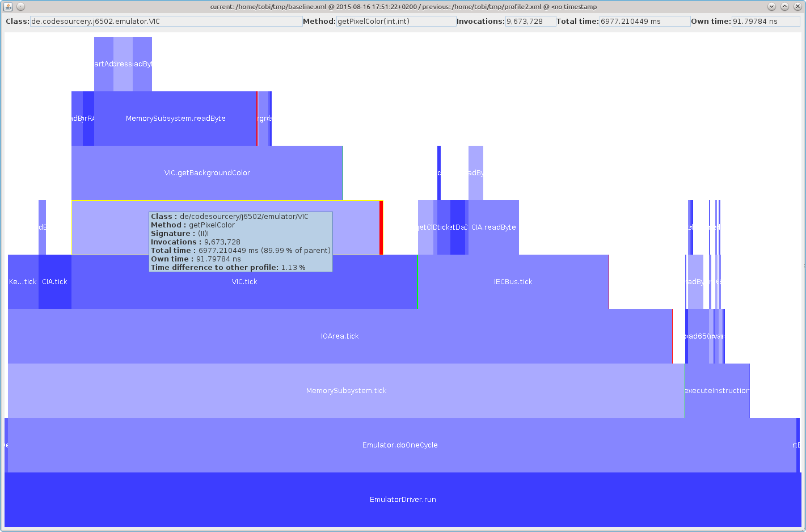Select the dark etDa block beside CIA.readByte
This screenshot has height=532, width=806.
(458, 227)
